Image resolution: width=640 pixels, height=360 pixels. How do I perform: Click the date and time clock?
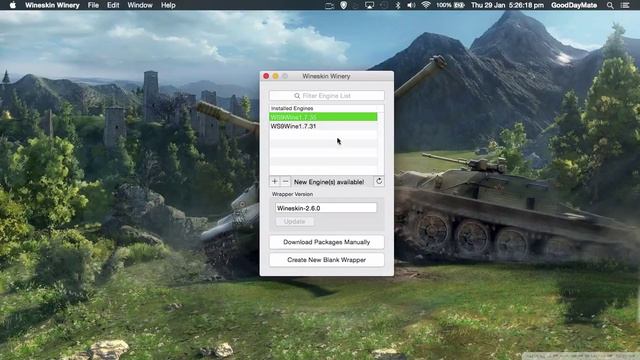point(507,5)
